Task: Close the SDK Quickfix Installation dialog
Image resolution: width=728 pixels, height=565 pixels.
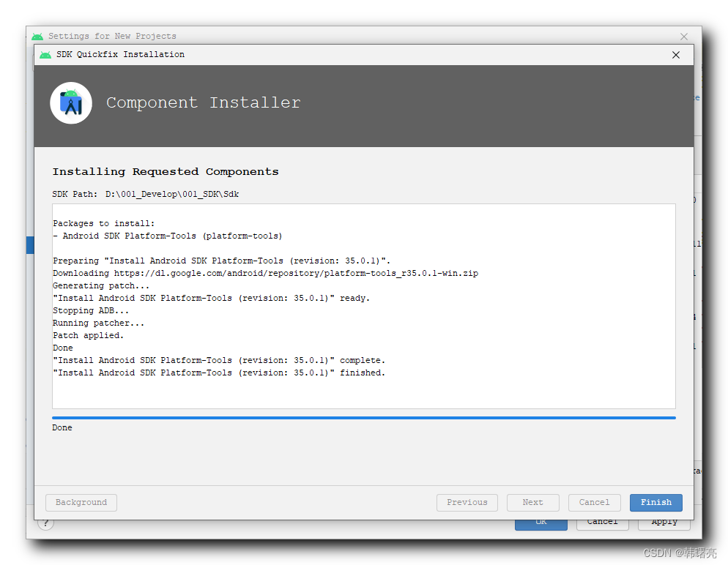Action: tap(676, 55)
